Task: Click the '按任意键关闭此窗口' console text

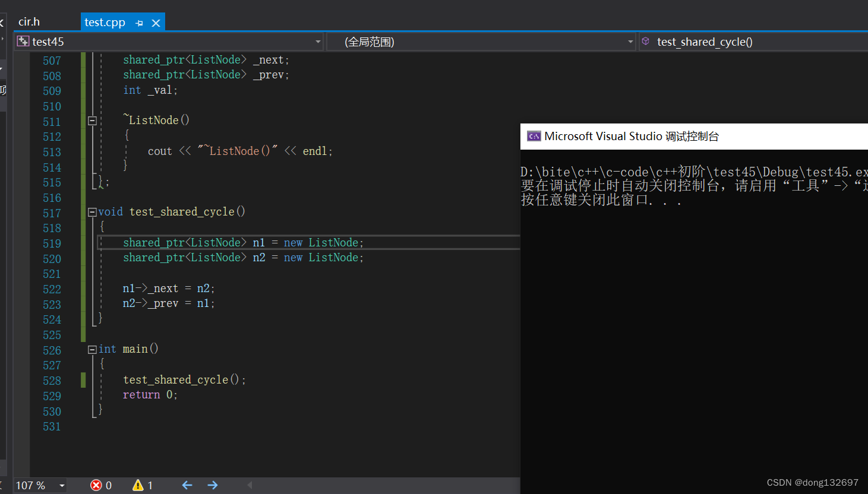Action: pyautogui.click(x=601, y=200)
